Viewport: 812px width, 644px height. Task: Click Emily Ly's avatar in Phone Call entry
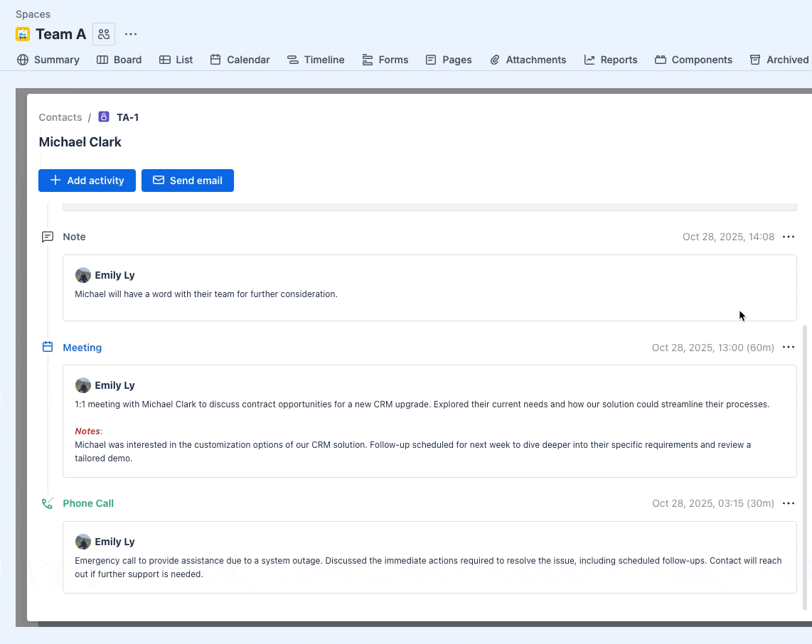[83, 542]
